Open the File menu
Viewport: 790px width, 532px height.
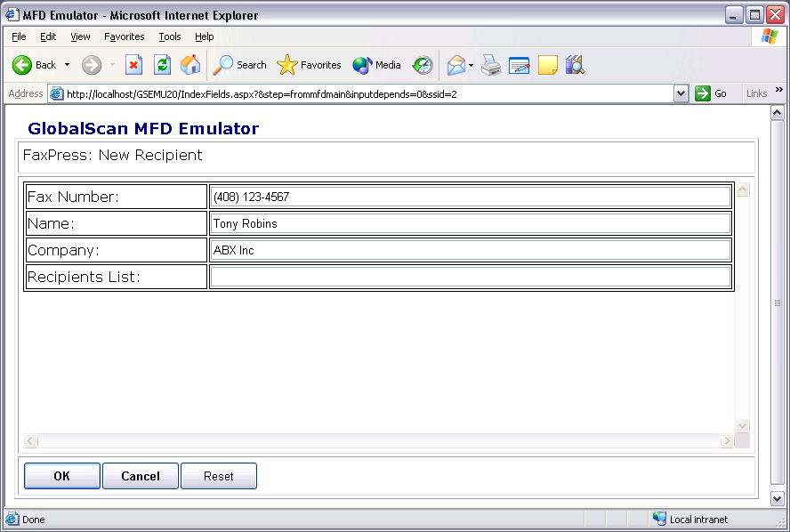[19, 36]
